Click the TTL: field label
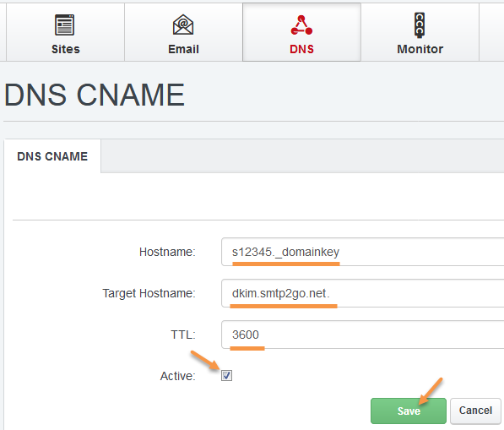 [183, 335]
